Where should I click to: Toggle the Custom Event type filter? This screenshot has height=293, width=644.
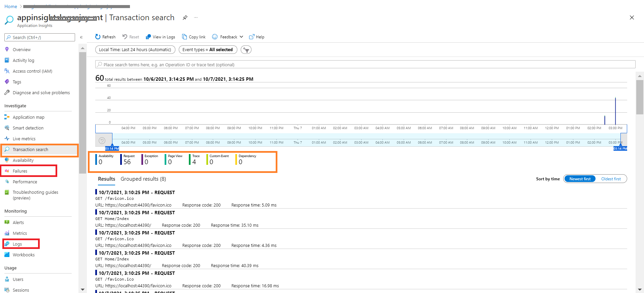tap(218, 159)
